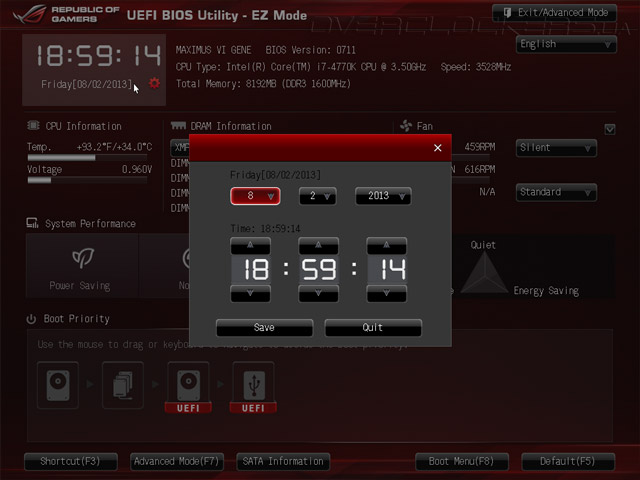The width and height of the screenshot is (640, 480).
Task: Click the CPU temperature progress bar
Action: (87, 158)
